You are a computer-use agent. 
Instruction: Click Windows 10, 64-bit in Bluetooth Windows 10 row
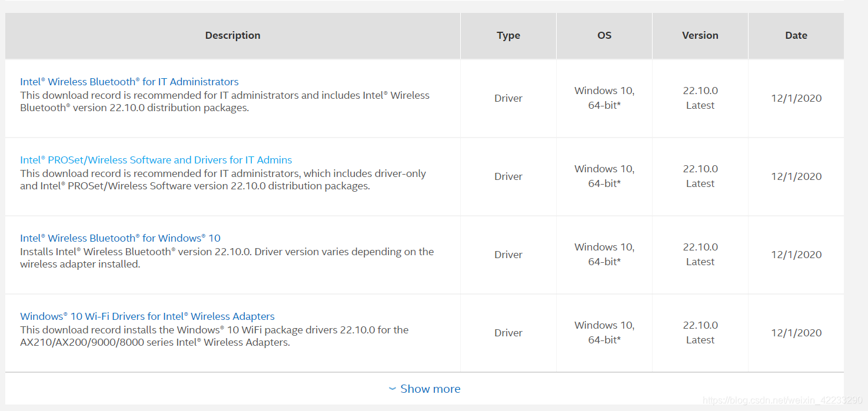click(604, 255)
